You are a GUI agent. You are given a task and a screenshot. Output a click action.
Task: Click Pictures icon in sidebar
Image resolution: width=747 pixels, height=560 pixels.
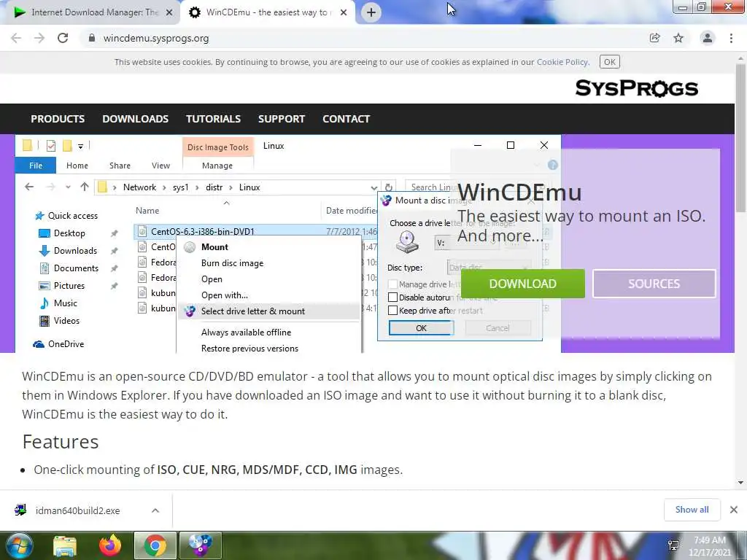tap(44, 286)
